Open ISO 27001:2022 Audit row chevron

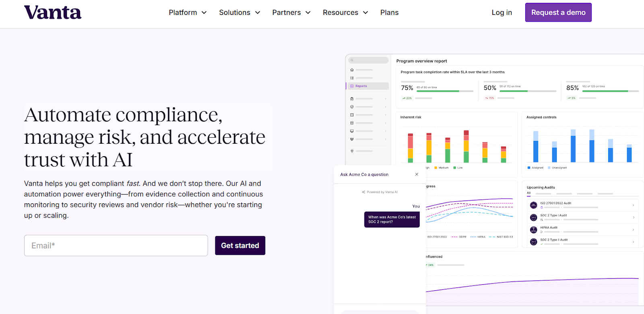[x=634, y=205]
